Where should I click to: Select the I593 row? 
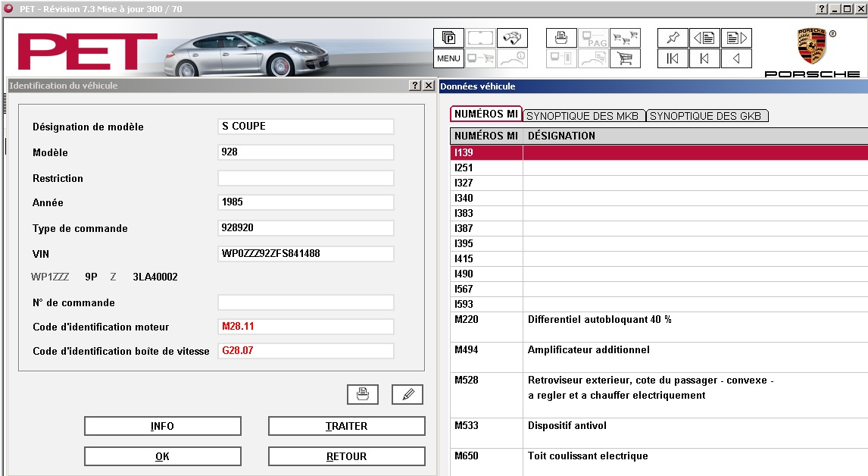[x=659, y=304]
